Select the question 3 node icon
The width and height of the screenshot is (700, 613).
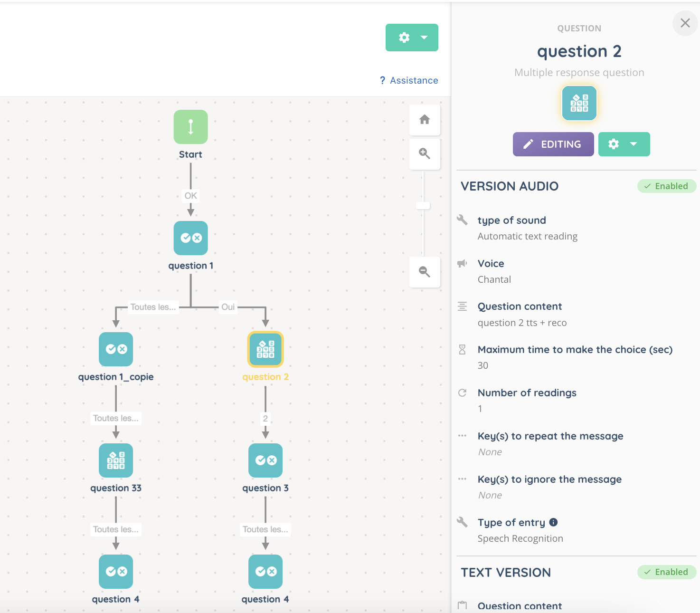pos(265,460)
